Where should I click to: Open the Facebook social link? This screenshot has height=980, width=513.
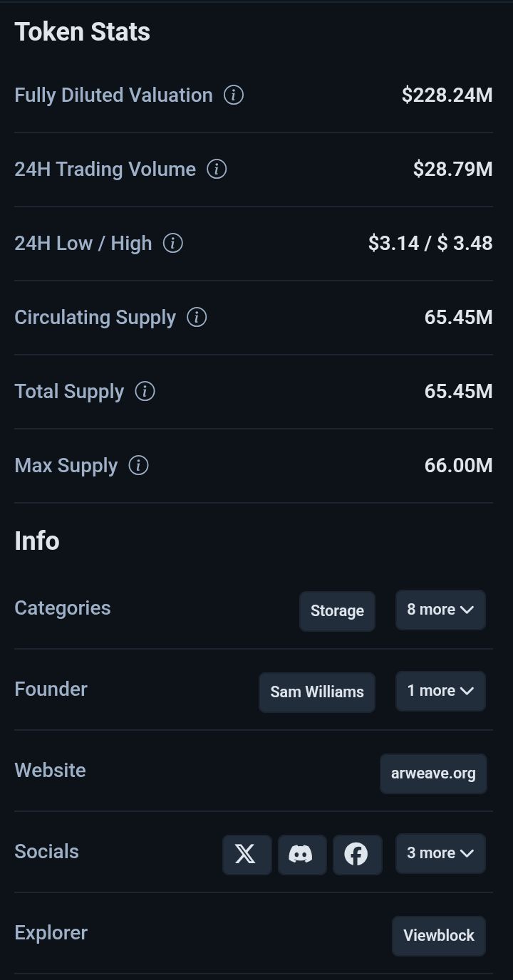pos(357,854)
